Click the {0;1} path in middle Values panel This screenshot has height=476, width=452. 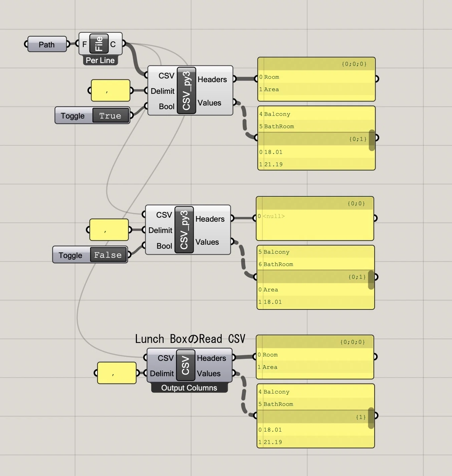pyautogui.click(x=357, y=277)
